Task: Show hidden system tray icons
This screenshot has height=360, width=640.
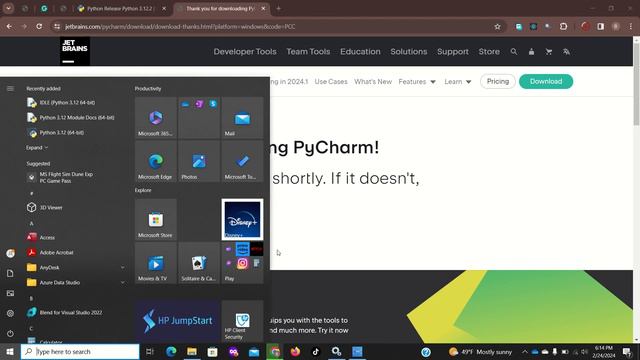Action: click(524, 351)
